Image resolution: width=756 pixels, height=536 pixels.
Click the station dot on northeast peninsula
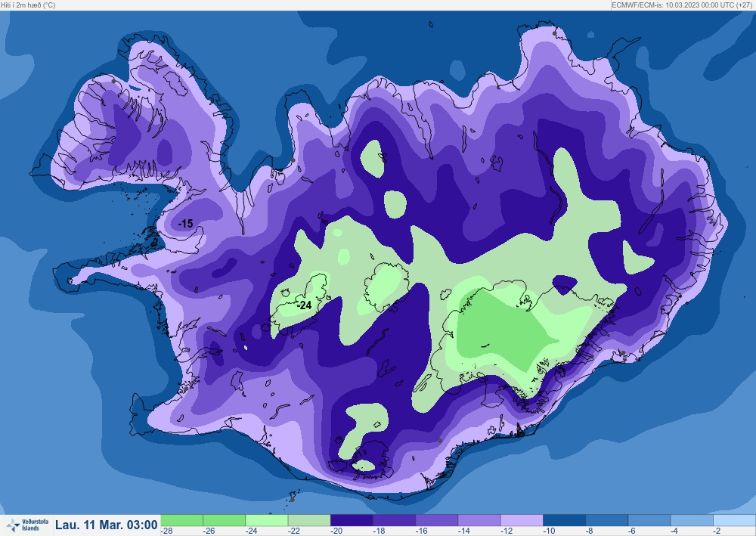pos(554,33)
